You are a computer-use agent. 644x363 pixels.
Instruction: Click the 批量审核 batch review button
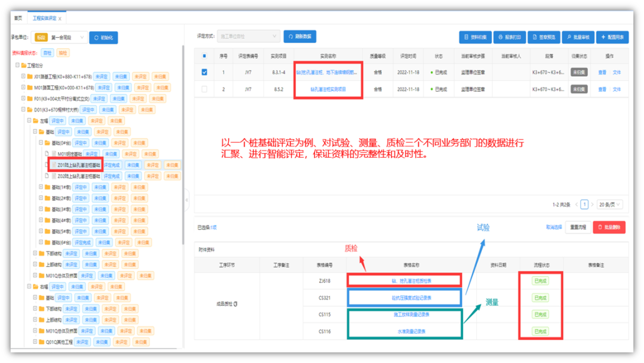(x=578, y=37)
